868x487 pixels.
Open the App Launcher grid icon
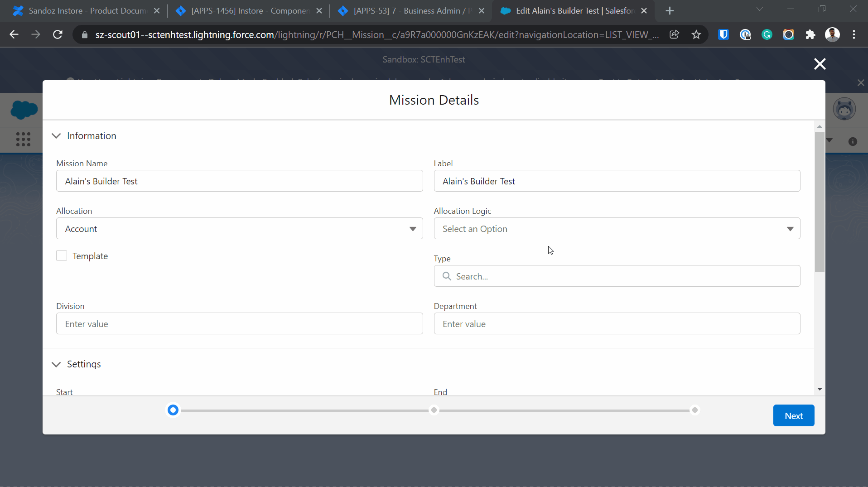pos(23,139)
